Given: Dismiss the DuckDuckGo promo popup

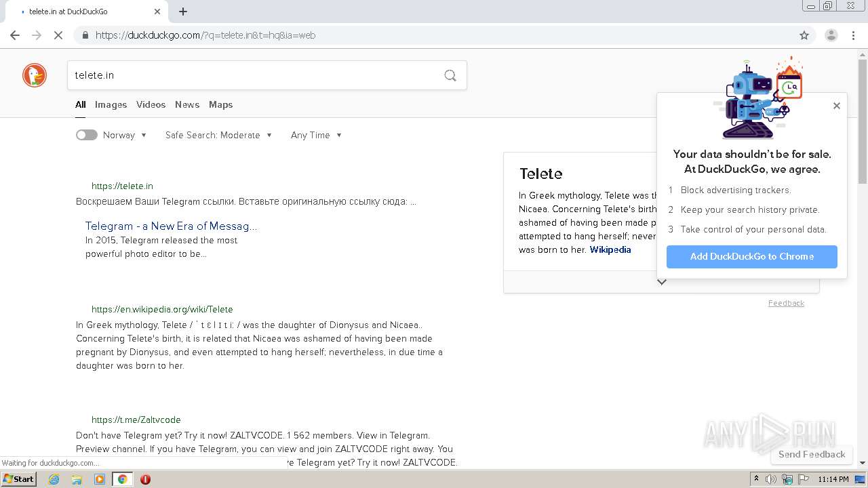Looking at the screenshot, I should click(837, 106).
